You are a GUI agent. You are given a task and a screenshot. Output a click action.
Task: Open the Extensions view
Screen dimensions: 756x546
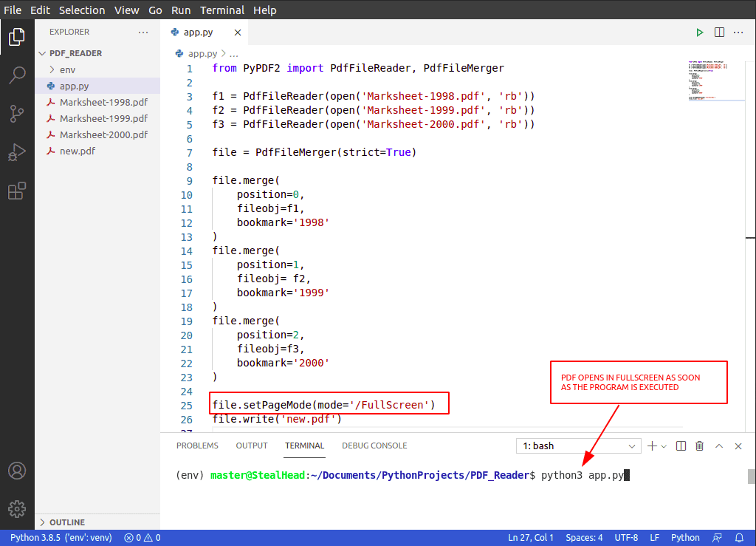pyautogui.click(x=17, y=191)
